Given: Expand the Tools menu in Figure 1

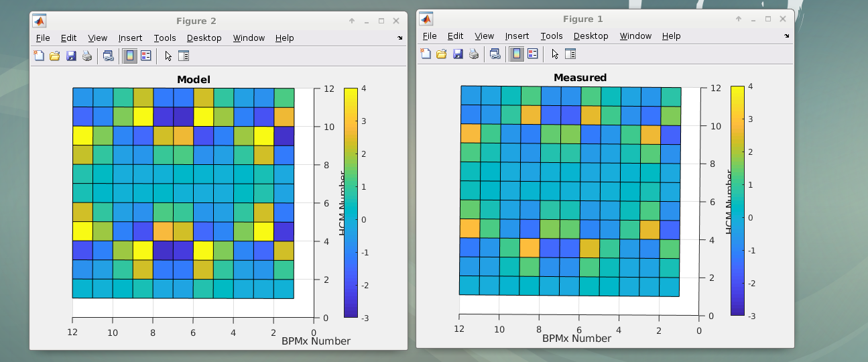Looking at the screenshot, I should (551, 36).
